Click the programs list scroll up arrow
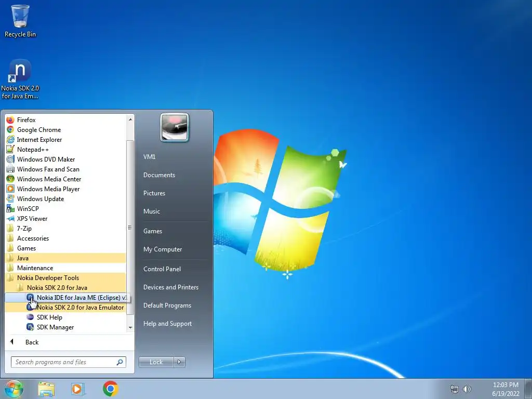This screenshot has width=532, height=399. click(x=130, y=119)
